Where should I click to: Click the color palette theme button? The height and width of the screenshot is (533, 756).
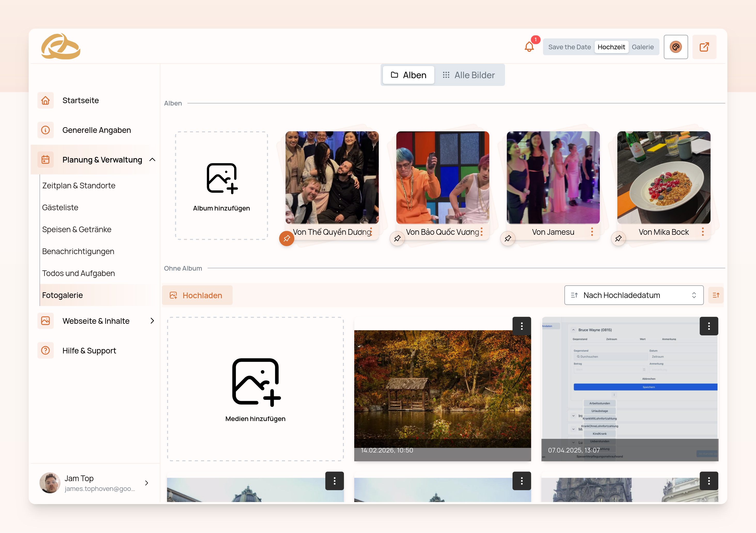[675, 47]
